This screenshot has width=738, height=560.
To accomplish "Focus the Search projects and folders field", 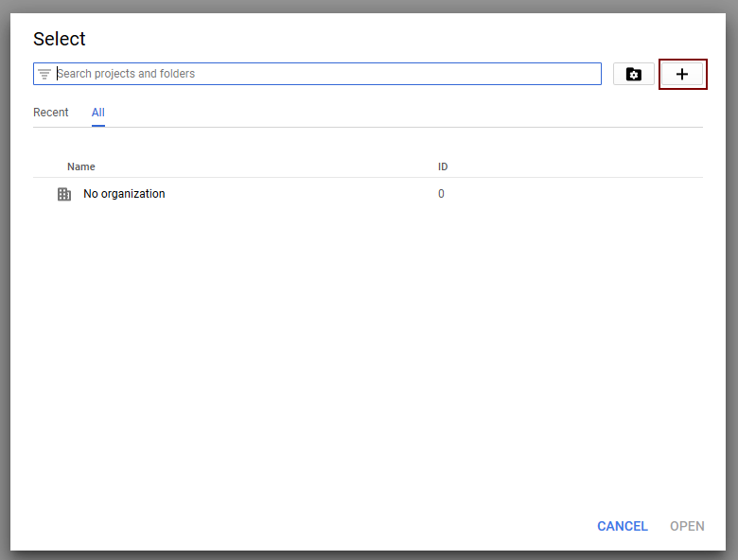I will point(317,74).
